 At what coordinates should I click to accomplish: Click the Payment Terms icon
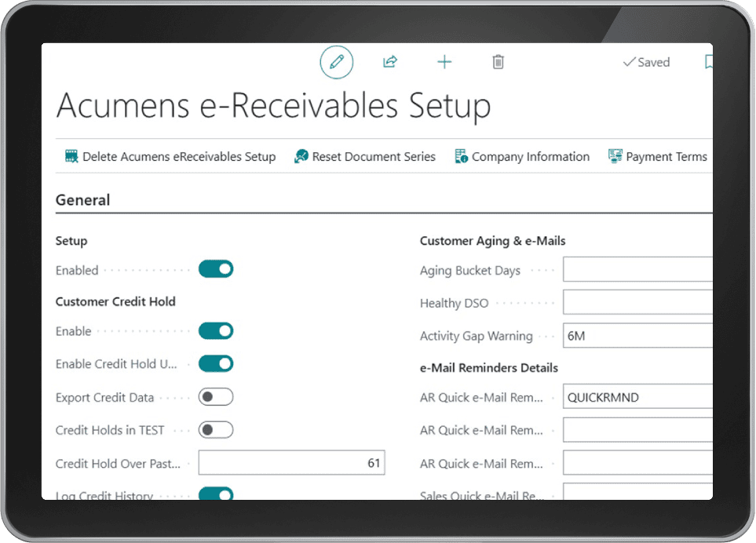(x=615, y=156)
